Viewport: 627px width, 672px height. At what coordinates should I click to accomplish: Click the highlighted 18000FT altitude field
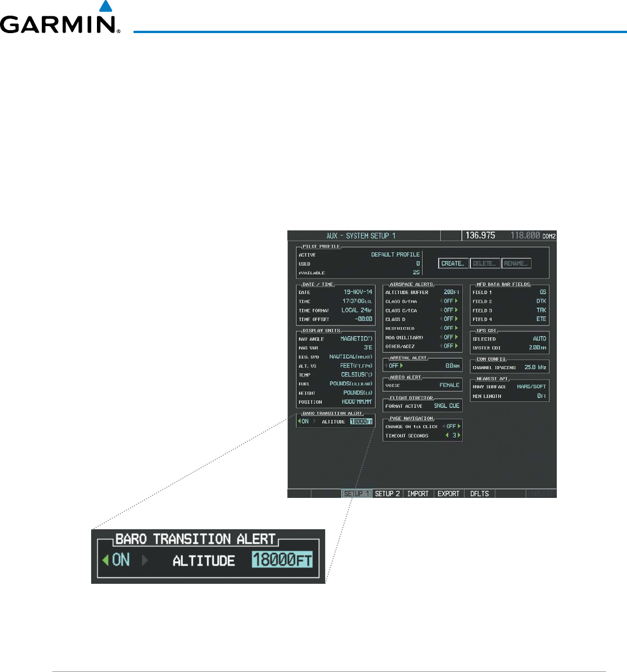(x=361, y=422)
